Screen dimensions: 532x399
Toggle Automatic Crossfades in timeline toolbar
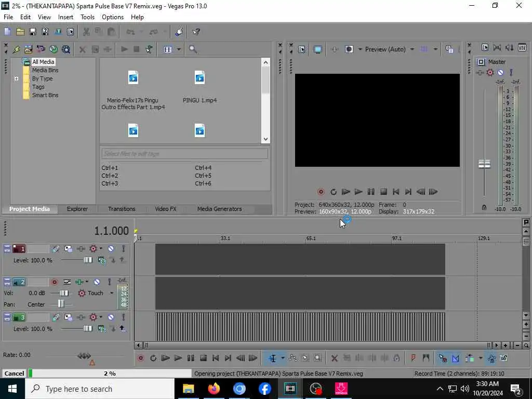click(x=455, y=358)
